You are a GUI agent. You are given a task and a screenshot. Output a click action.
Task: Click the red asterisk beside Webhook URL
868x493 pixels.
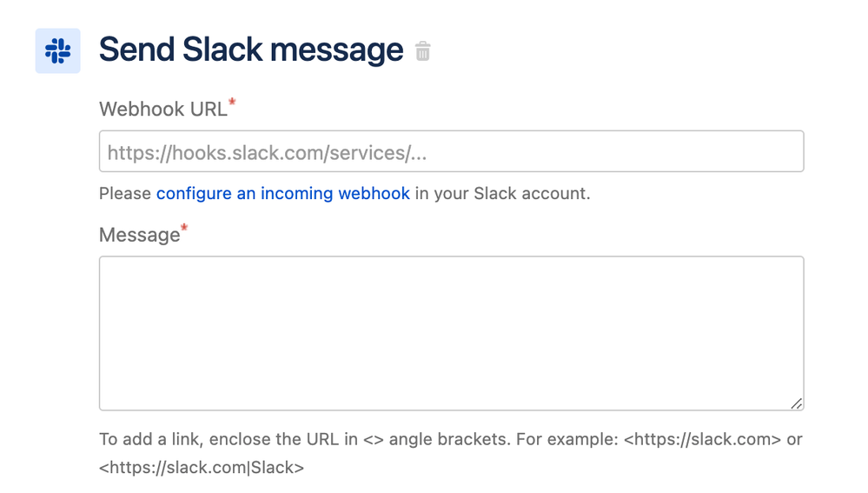pyautogui.click(x=233, y=102)
